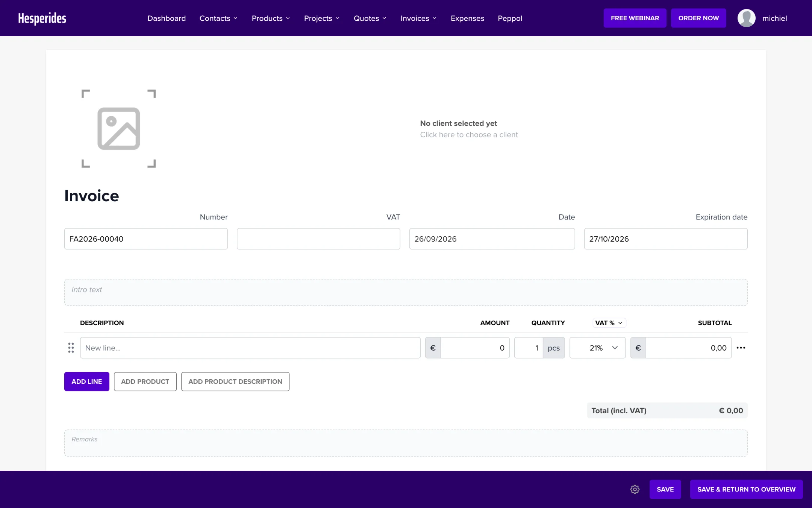Screen dimensions: 812x508
Task: Click the Remarks text area
Action: (x=406, y=443)
